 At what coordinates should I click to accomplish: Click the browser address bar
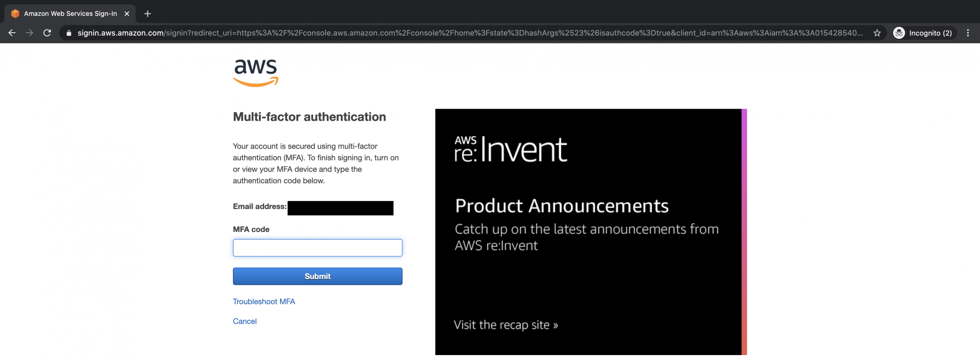(456, 33)
